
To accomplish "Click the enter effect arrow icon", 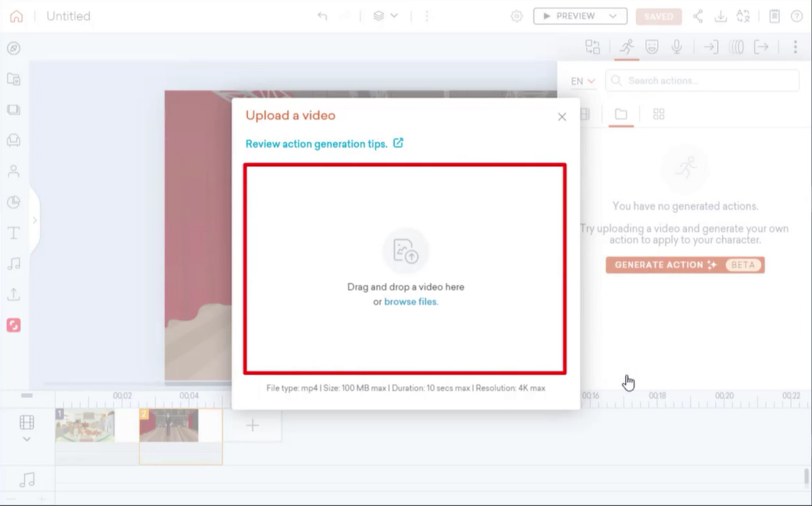I will point(711,47).
